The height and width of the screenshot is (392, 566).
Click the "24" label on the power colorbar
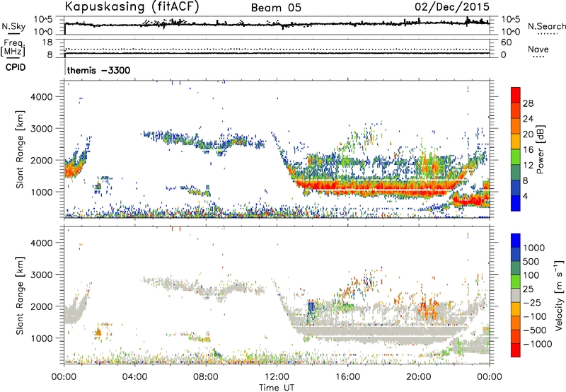tap(528, 119)
